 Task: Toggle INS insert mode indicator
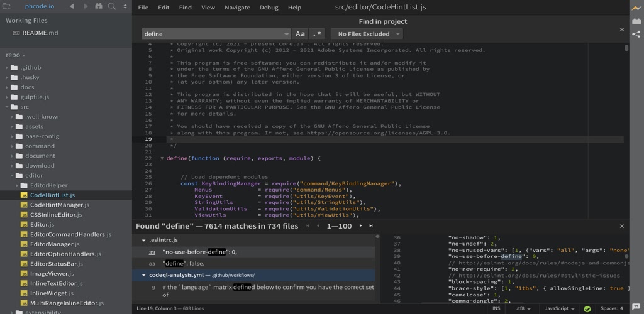pyautogui.click(x=496, y=309)
